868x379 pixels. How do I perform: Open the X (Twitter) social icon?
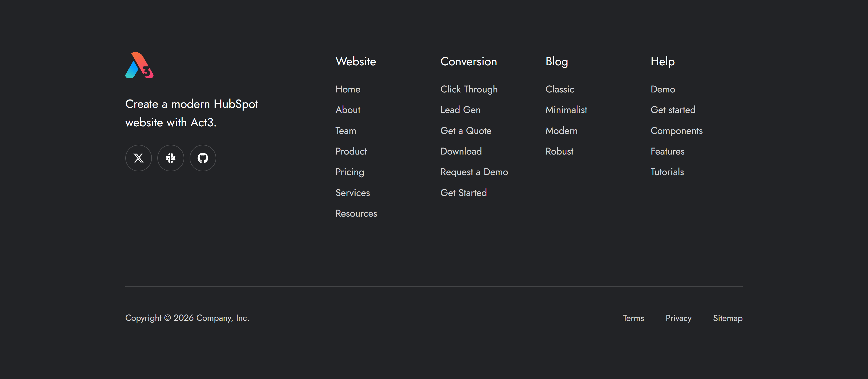139,158
